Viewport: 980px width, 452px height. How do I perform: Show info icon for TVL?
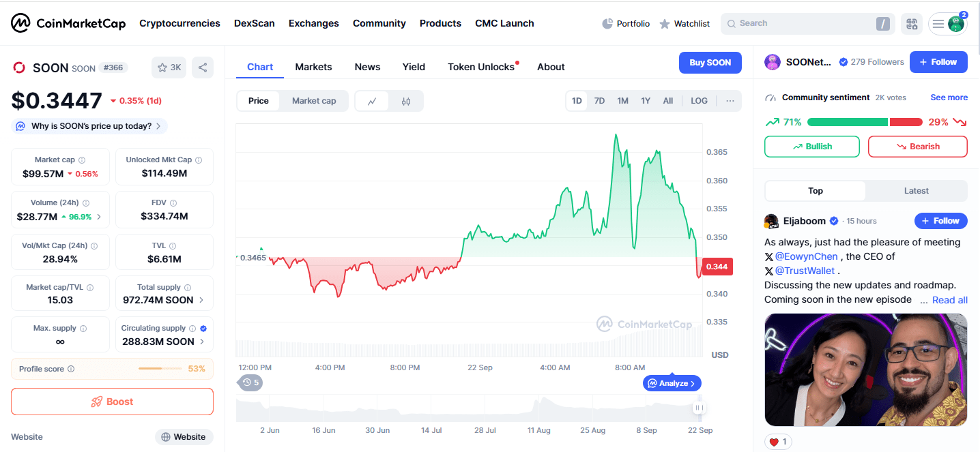tap(172, 246)
